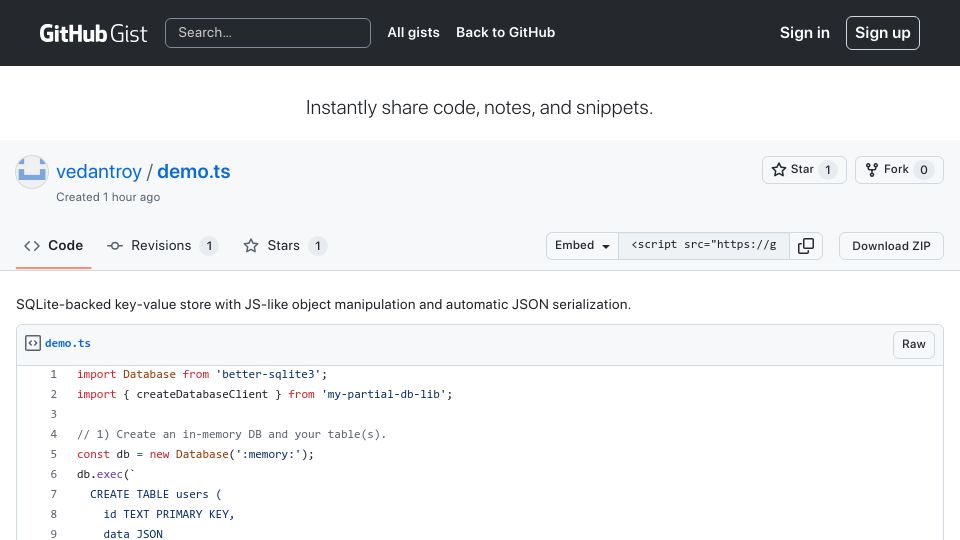Click 'CREATE TABLE users (' code line

pos(156,494)
